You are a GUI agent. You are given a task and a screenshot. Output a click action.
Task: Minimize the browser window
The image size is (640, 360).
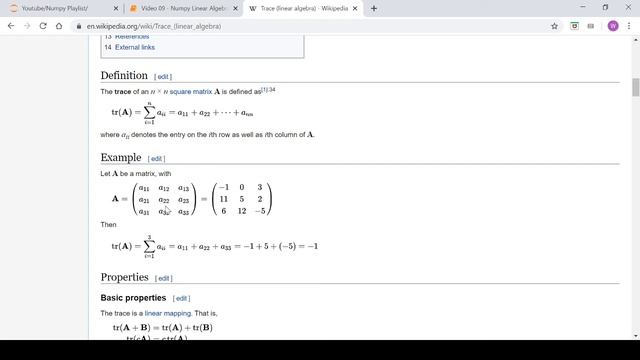[x=582, y=7]
